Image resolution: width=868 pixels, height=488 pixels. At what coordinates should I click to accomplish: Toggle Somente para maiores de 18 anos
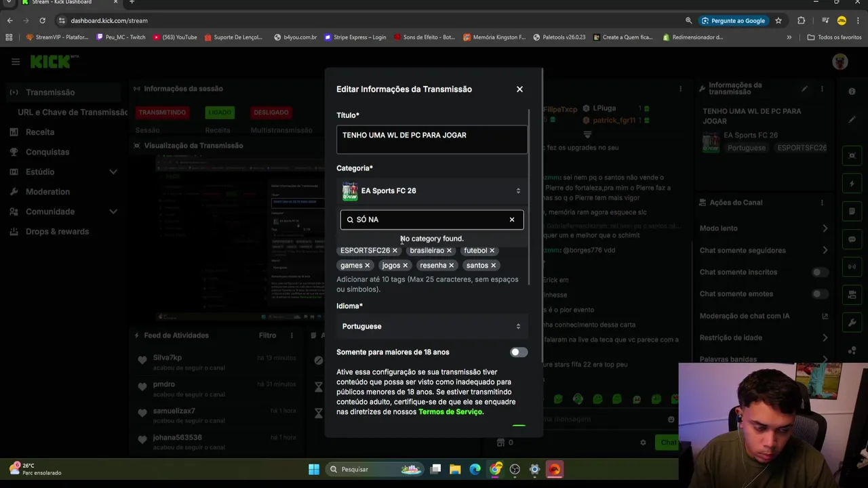(x=519, y=352)
